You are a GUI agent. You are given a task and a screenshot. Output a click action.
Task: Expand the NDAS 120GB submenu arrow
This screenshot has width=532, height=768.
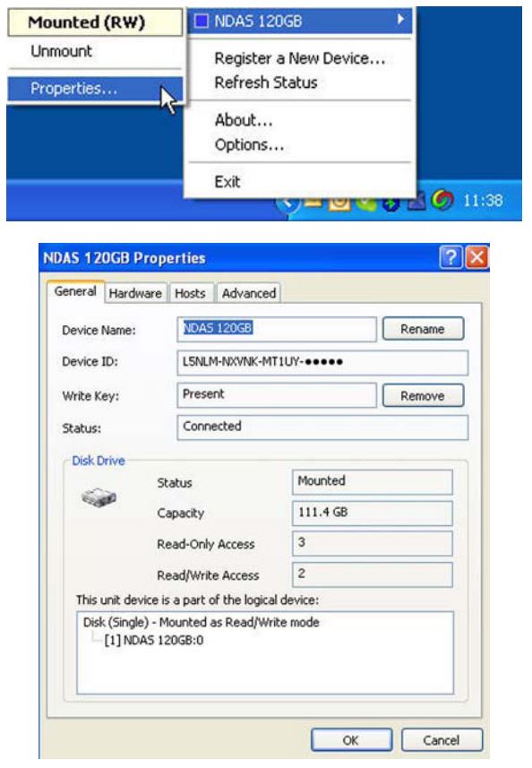pyautogui.click(x=400, y=20)
